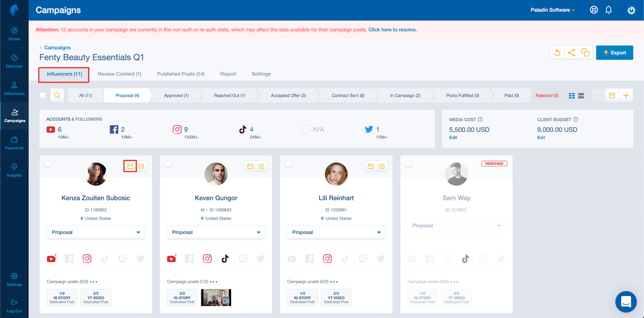Viewport: 644px width, 318px height.
Task: Expand Sam Way's campaign posts dots
Action: coord(454,282)
